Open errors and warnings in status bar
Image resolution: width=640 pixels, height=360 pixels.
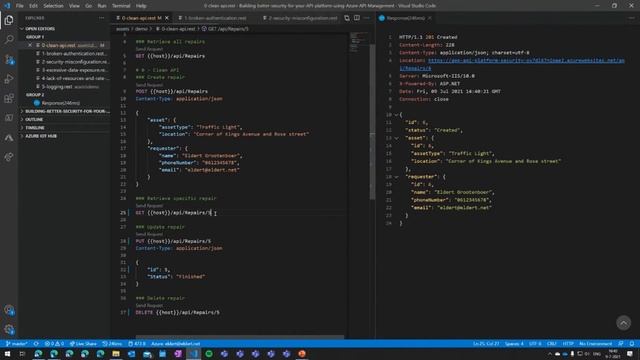pos(54,344)
